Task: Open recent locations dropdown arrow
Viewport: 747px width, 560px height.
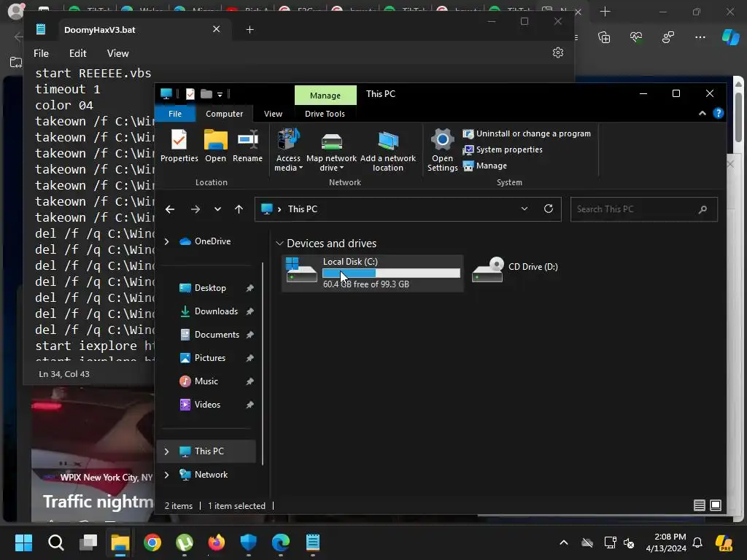Action: (x=217, y=209)
